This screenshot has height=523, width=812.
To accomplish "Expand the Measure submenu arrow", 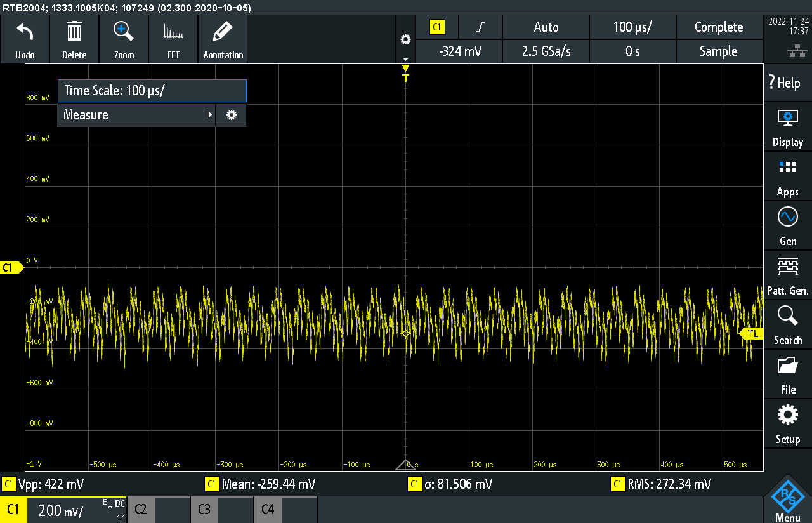I will [x=209, y=115].
